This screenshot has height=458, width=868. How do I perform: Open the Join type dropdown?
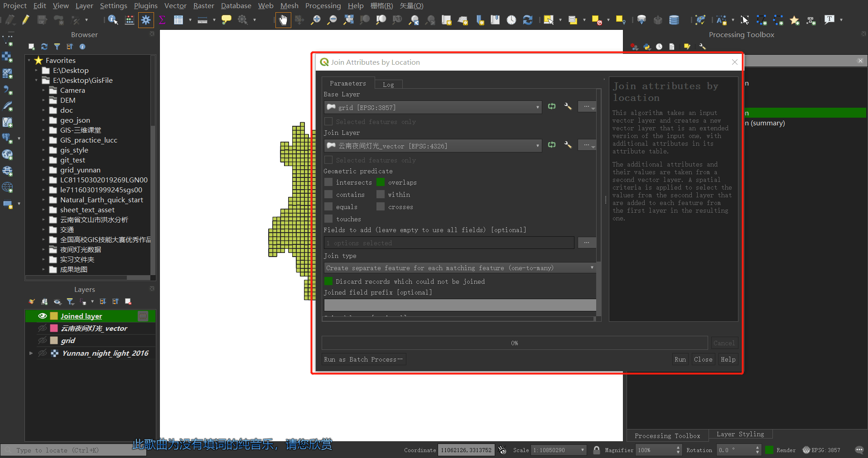click(x=460, y=268)
